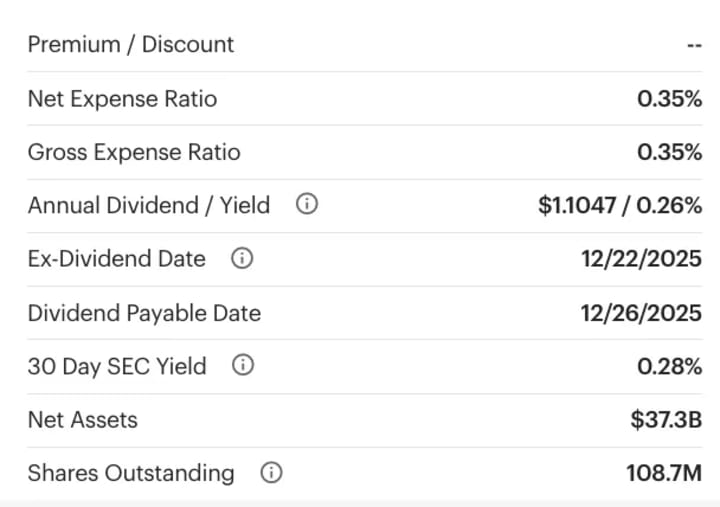
Task: Select the 12/22/2025 ex-dividend date value
Action: [x=641, y=259]
